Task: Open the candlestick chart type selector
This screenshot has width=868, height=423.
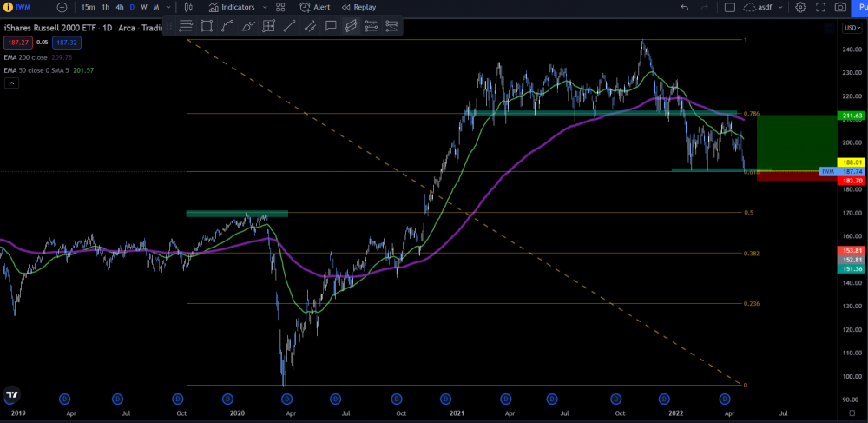Action: (x=188, y=7)
